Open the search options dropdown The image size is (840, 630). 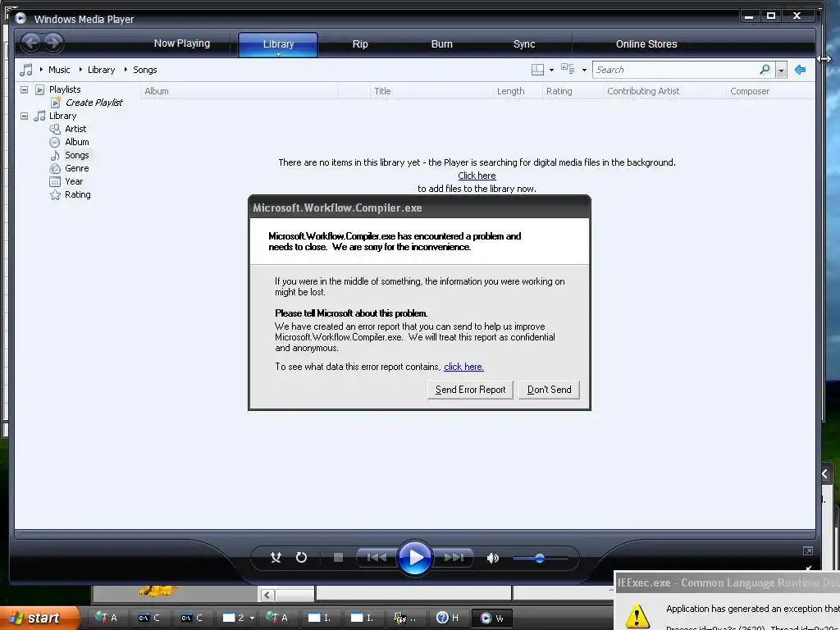pyautogui.click(x=782, y=71)
